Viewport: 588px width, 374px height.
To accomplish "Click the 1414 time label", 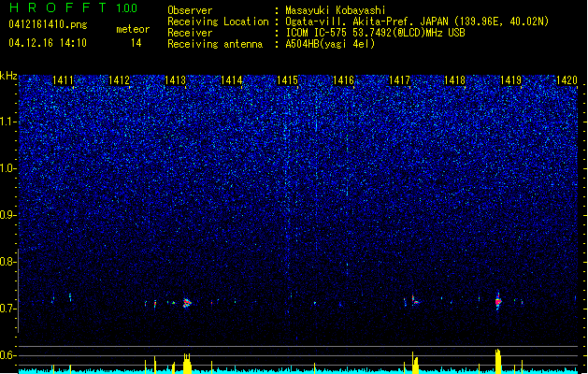I will coord(232,80).
